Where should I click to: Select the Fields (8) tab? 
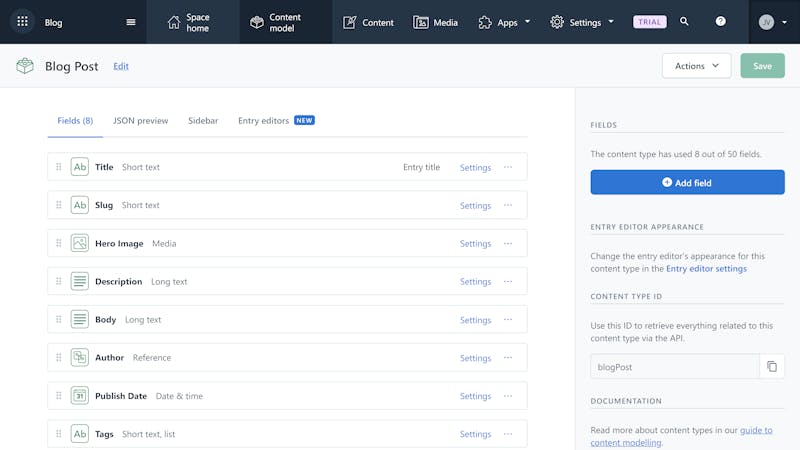(x=75, y=121)
